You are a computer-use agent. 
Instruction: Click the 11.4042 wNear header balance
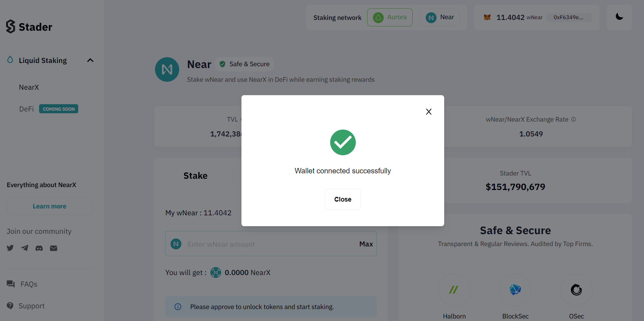[x=519, y=17]
